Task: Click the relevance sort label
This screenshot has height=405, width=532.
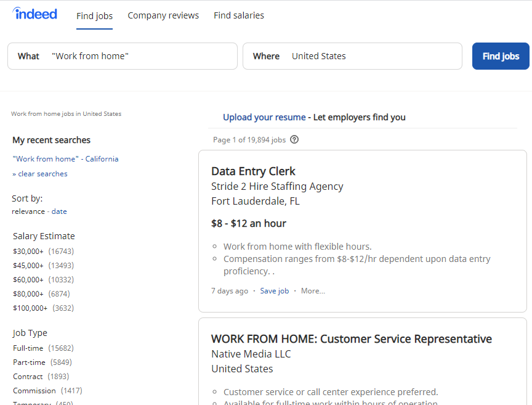Action: coord(28,211)
